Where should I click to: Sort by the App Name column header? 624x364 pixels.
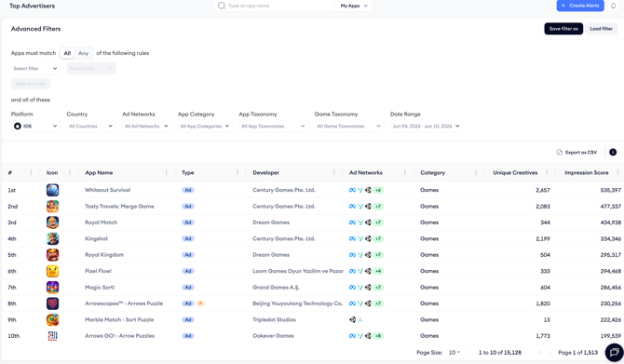99,172
